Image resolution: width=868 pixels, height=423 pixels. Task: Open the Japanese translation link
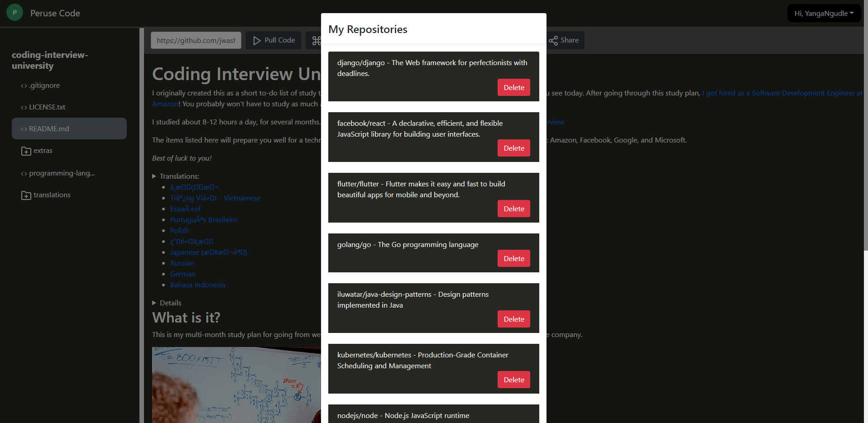pos(209,252)
